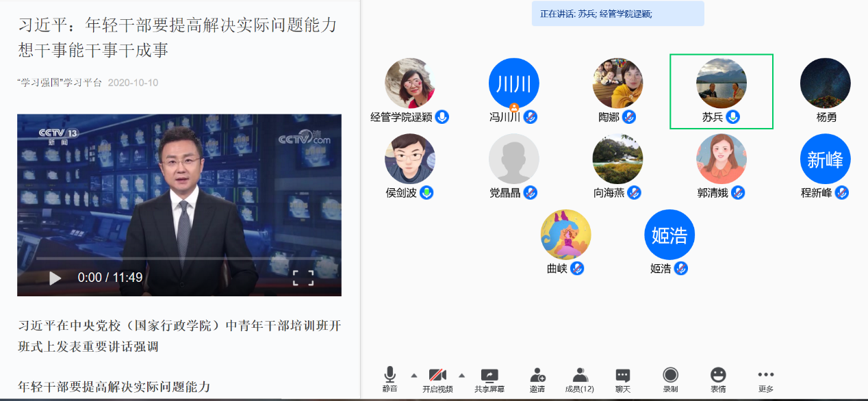Click the article headline about 年轻干部
The height and width of the screenshot is (401, 868).
pyautogui.click(x=177, y=38)
